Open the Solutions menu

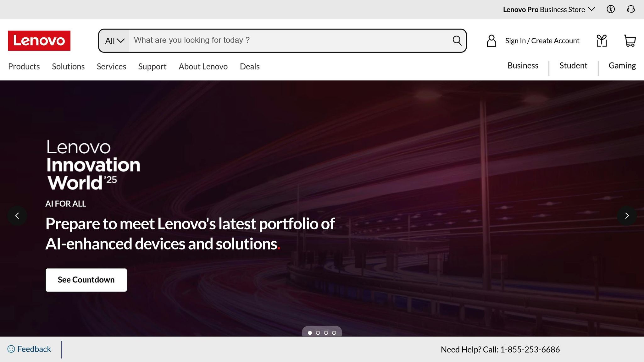68,67
